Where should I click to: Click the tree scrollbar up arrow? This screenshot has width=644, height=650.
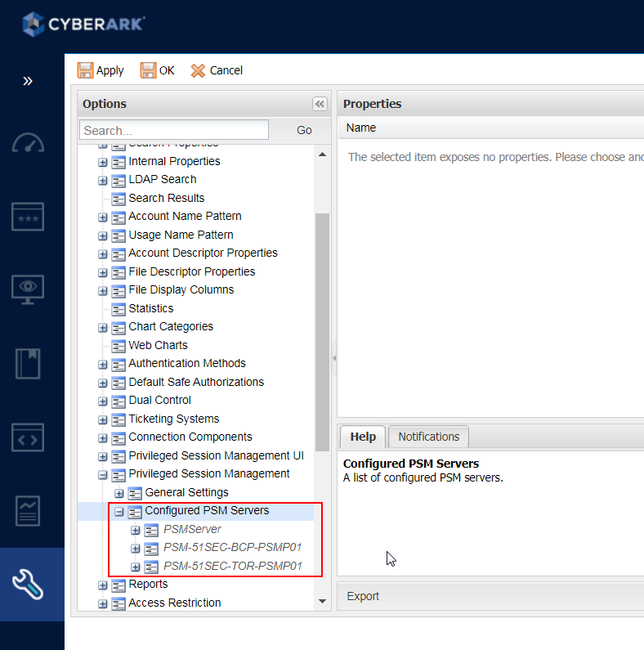(x=323, y=155)
